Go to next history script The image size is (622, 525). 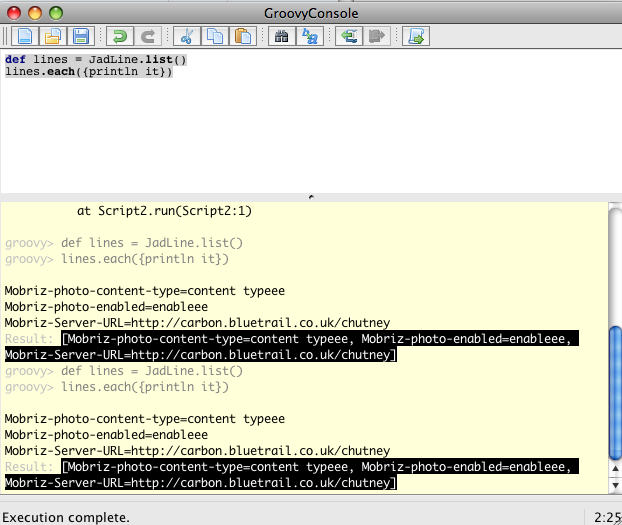click(376, 37)
